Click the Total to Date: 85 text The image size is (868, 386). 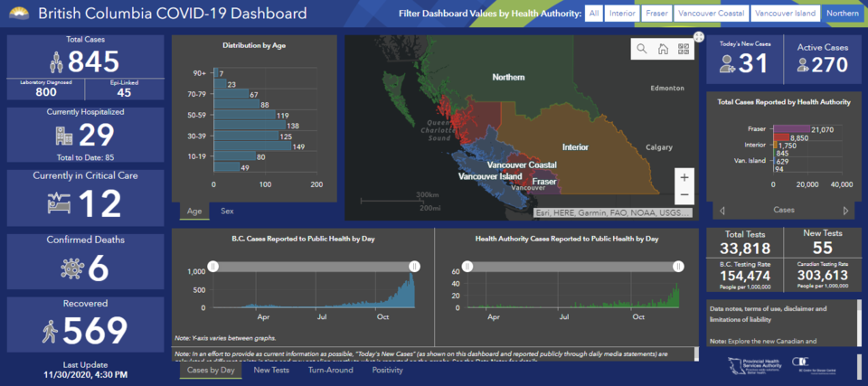(85, 157)
